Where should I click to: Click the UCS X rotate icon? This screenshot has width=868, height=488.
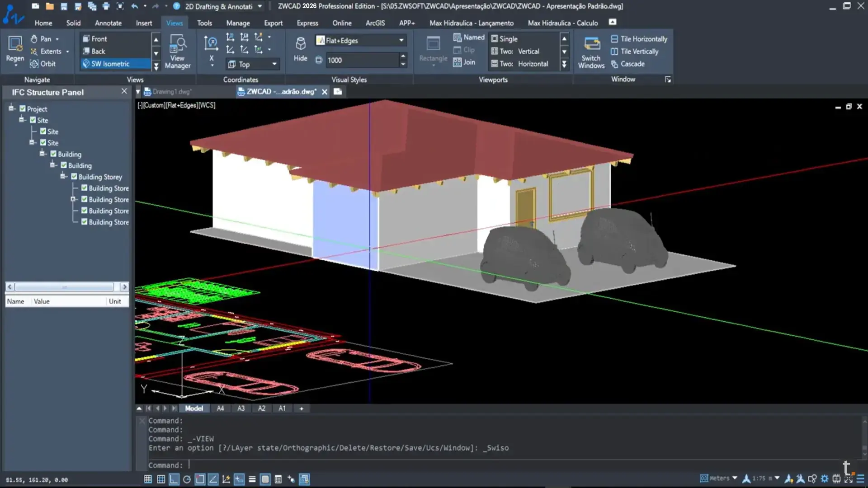pyautogui.click(x=211, y=43)
